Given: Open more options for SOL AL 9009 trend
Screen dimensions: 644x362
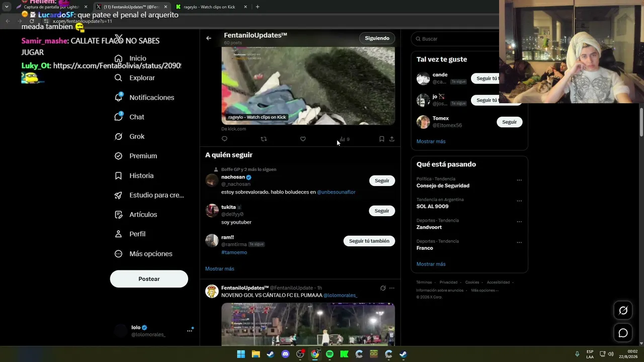Looking at the screenshot, I should pos(519,201).
